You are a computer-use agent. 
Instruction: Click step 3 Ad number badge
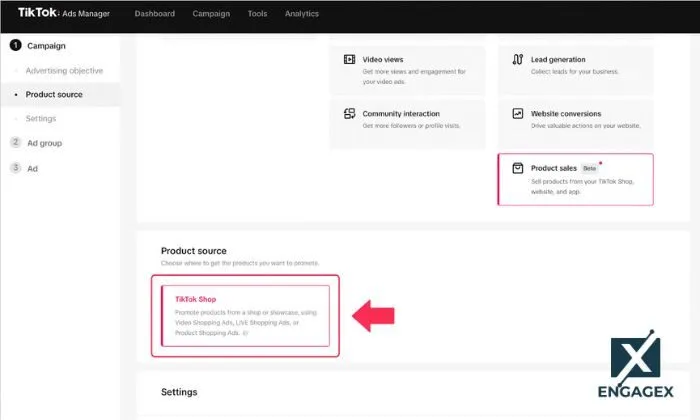[16, 168]
